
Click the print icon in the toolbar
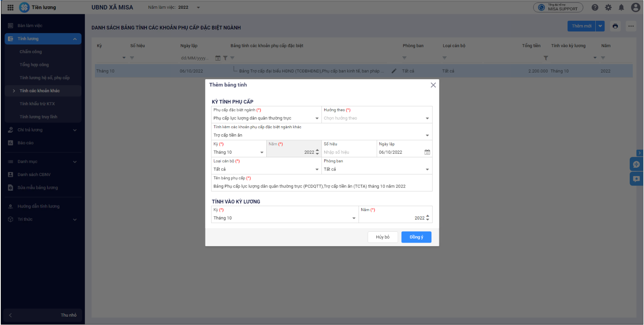point(615,26)
